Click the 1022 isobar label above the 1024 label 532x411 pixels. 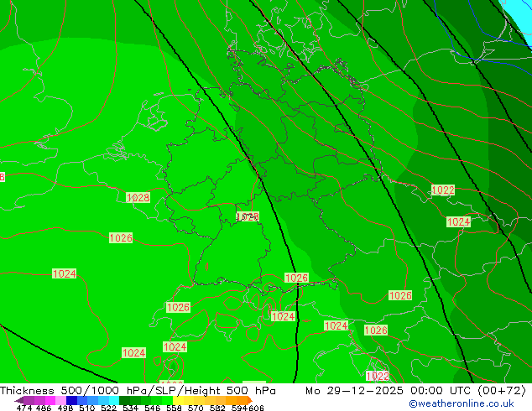(443, 190)
